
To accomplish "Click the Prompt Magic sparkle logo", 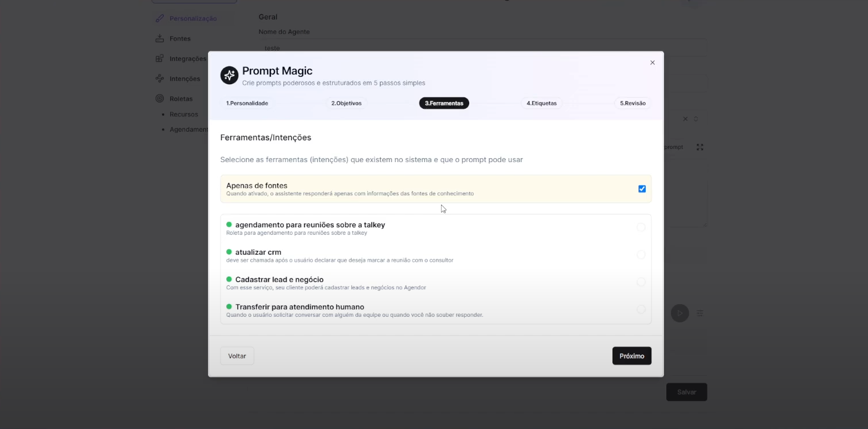I will 229,75.
